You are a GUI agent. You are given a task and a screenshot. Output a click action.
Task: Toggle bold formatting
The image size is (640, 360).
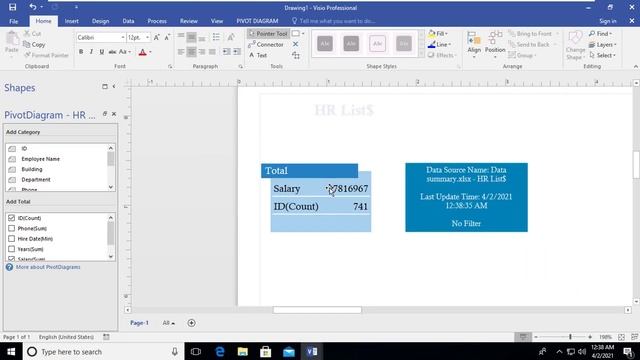pos(81,52)
